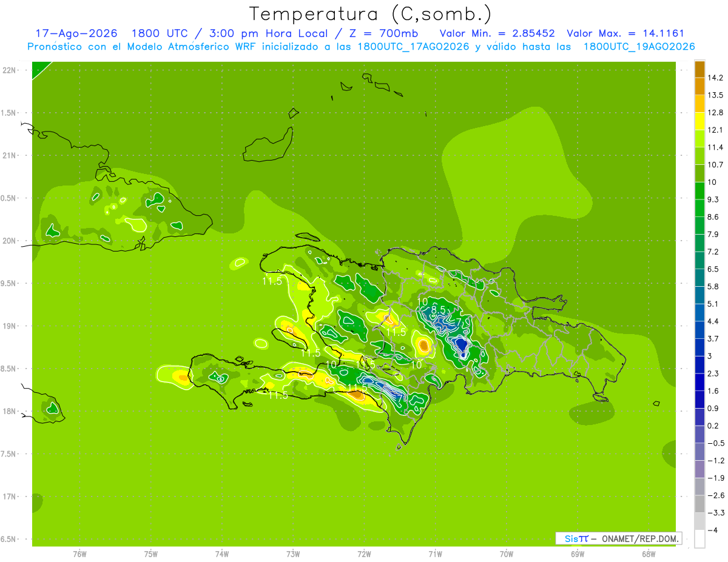Screen dimensions: 728x562
Task: Click the 1.6 value on the color scale
Action: point(713,391)
